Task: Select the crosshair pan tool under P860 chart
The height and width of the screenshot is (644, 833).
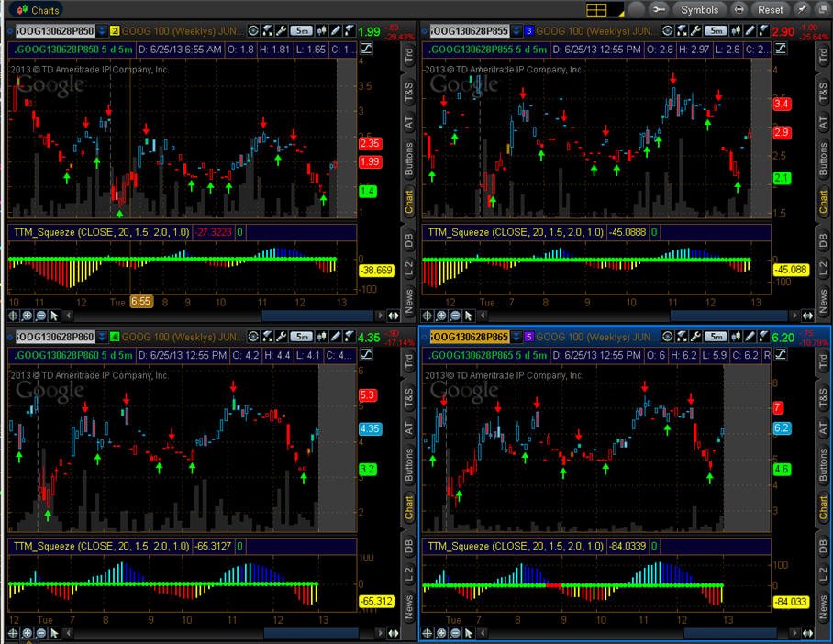Action: tap(13, 633)
